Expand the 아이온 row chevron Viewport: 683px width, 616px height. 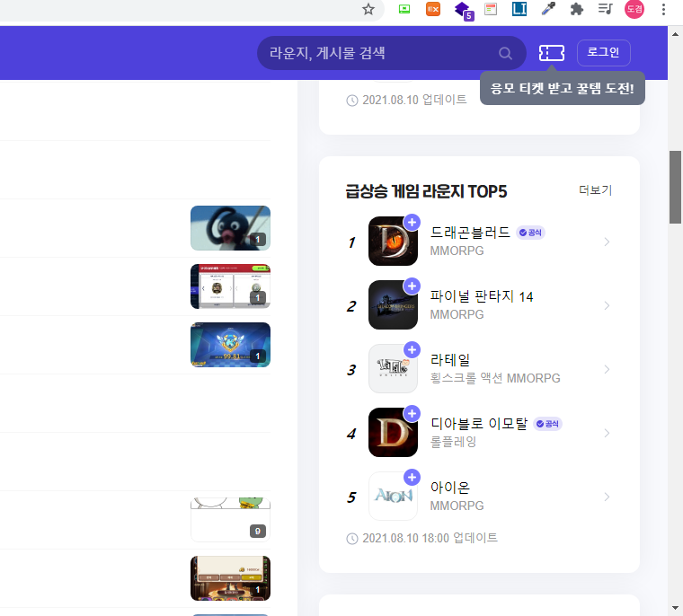tap(607, 497)
